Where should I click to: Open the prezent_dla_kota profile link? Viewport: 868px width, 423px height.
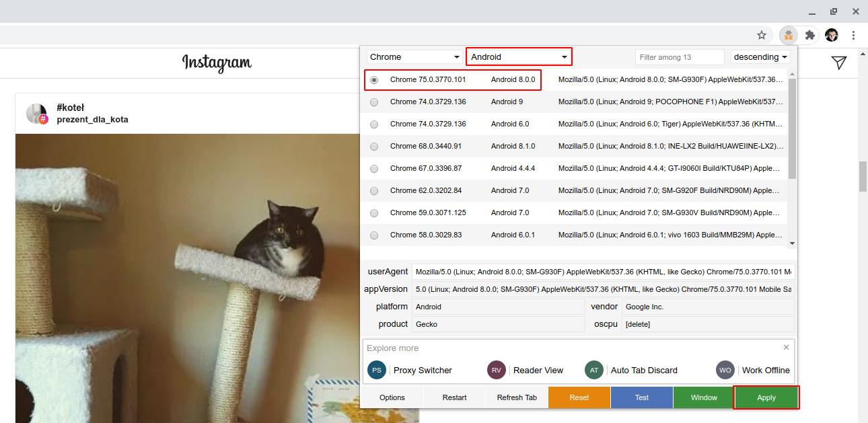92,120
